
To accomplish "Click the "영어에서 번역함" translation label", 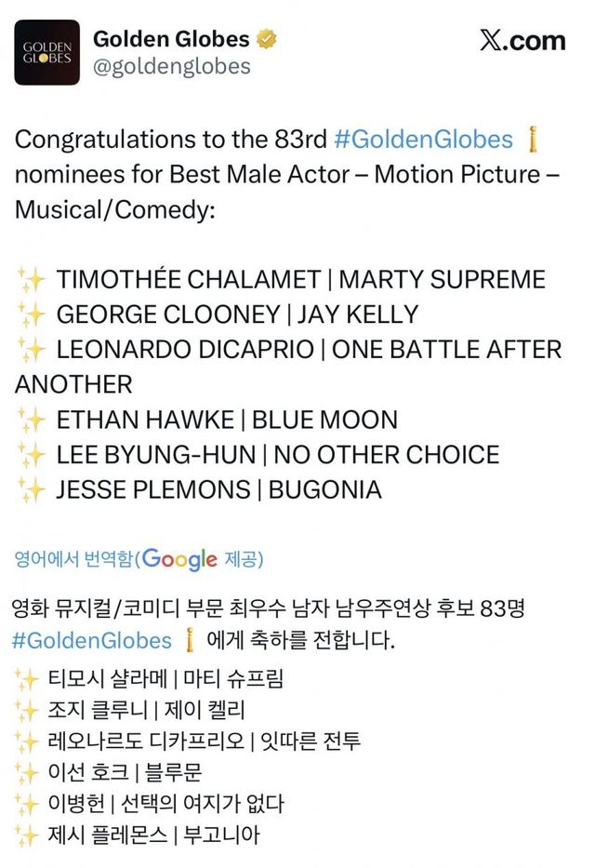I will [74, 559].
